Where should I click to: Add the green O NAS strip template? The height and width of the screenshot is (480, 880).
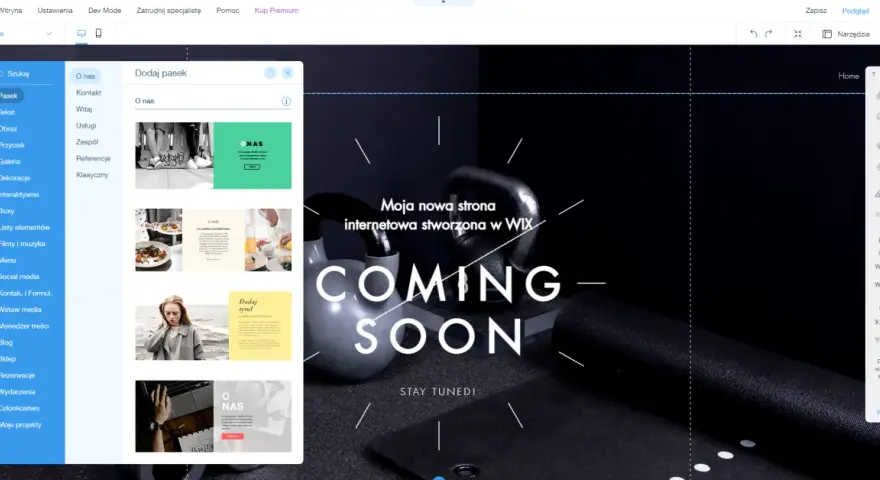click(213, 156)
